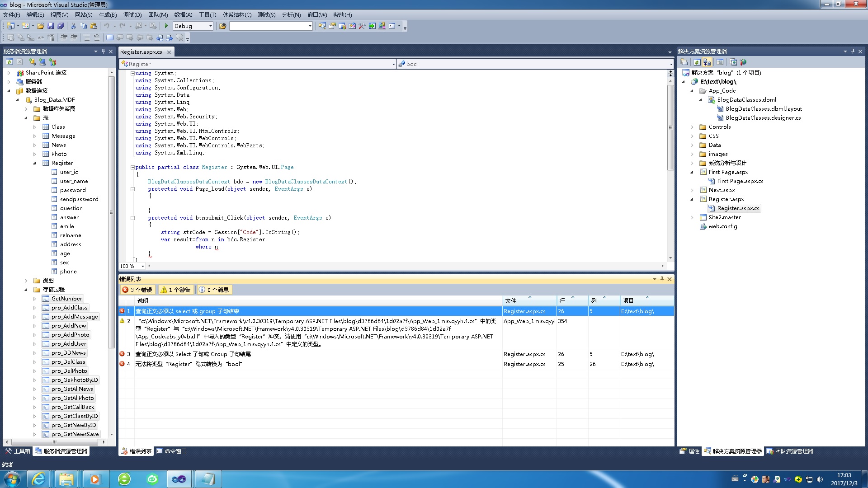The height and width of the screenshot is (488, 868).
Task: Click ASP.NET Configuration icon in Solution Explorer
Action: pyautogui.click(x=743, y=62)
